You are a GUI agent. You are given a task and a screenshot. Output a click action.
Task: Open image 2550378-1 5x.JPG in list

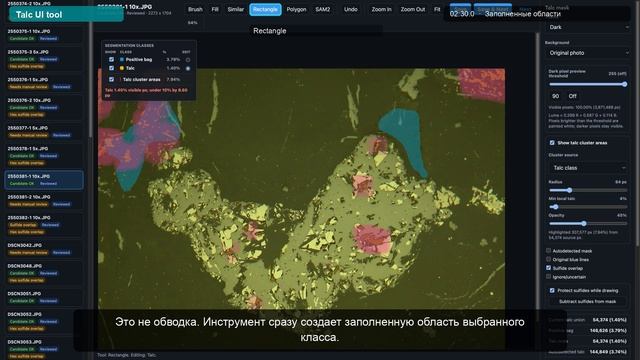pyautogui.click(x=44, y=156)
